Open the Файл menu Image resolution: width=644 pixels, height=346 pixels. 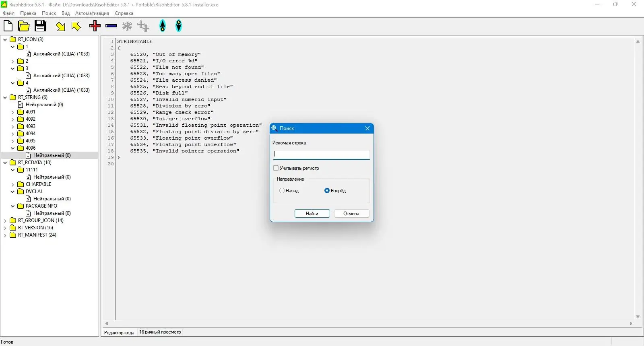(x=8, y=13)
